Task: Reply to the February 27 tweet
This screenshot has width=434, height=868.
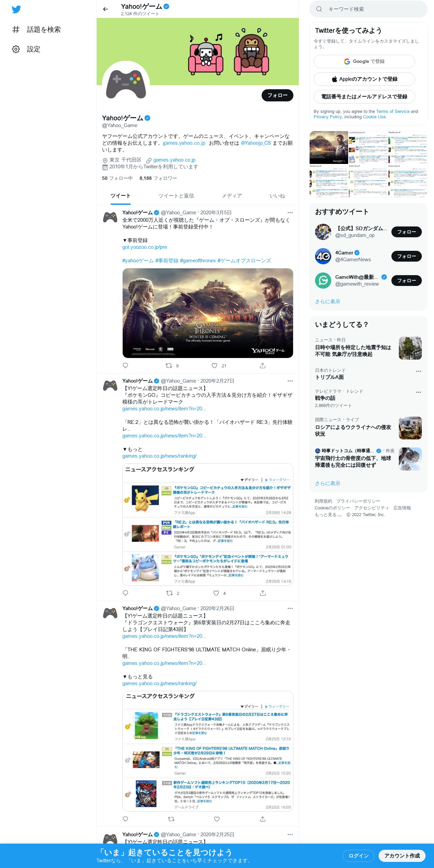Action: pos(125,593)
